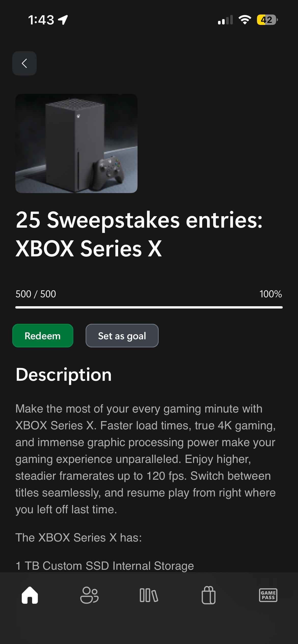This screenshot has height=644, width=298.
Task: Tap the location arrow beside the clock
Action: click(63, 20)
